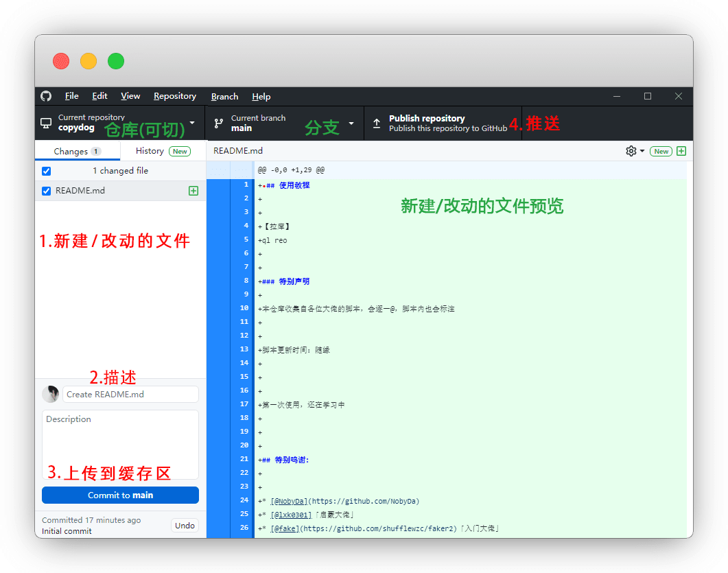Click the green plus icon in the diff header
Image resolution: width=728 pixels, height=573 pixels.
pyautogui.click(x=681, y=150)
